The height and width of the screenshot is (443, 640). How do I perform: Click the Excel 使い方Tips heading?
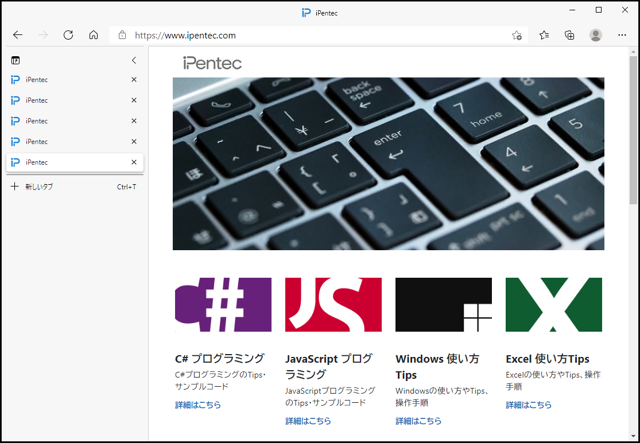[547, 359]
